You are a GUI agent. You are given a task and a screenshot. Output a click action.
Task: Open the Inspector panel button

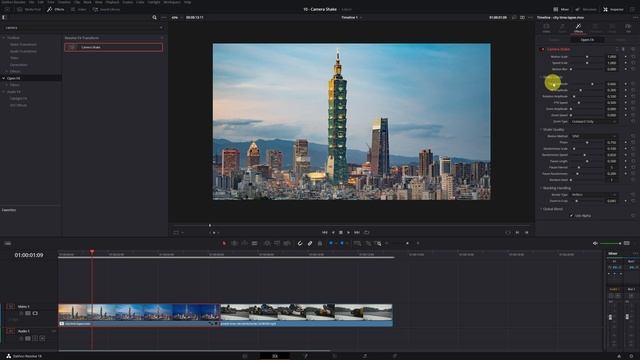pos(613,9)
